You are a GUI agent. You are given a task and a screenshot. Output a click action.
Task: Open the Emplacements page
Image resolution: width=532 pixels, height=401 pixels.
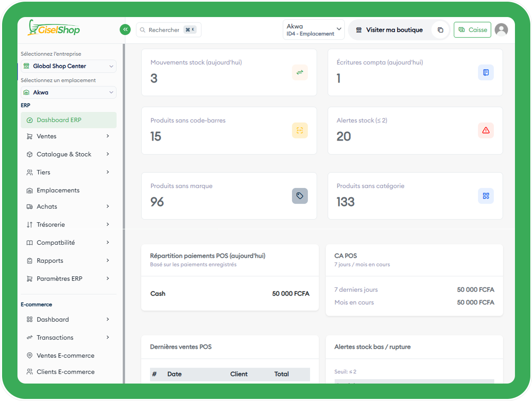[x=58, y=190]
